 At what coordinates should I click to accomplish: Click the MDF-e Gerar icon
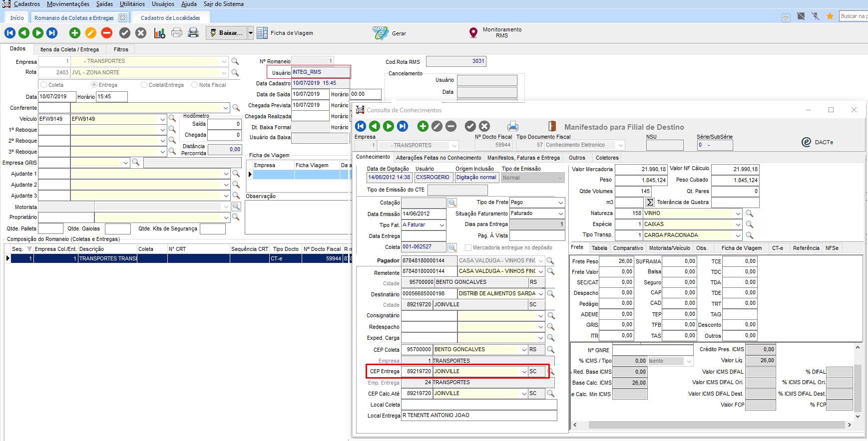(x=380, y=33)
